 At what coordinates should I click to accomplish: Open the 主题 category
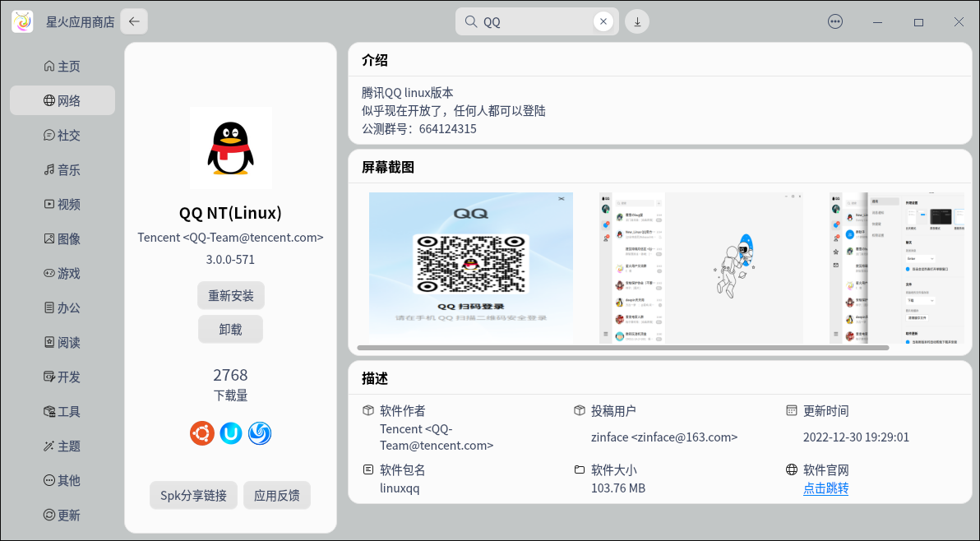click(62, 446)
